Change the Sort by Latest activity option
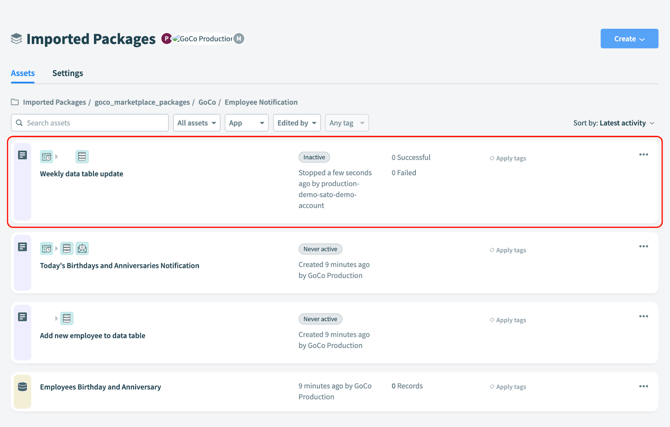 click(x=626, y=123)
